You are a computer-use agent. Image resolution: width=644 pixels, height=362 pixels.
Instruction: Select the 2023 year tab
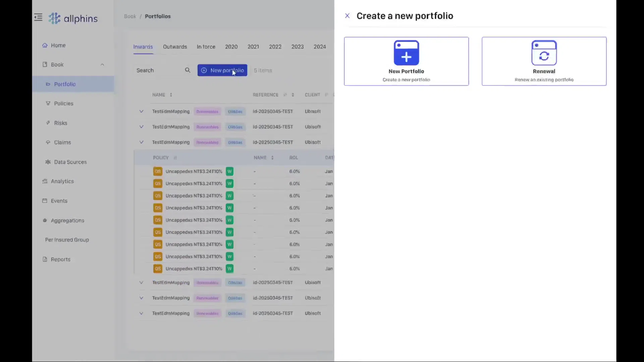(297, 47)
